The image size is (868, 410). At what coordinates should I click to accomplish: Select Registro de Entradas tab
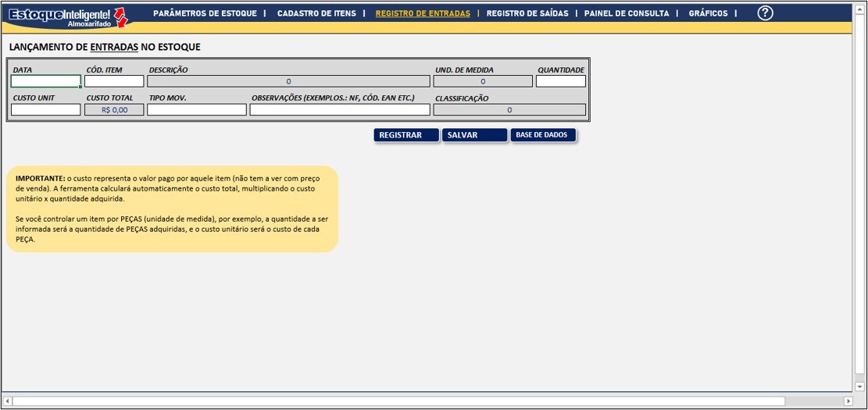tap(423, 13)
